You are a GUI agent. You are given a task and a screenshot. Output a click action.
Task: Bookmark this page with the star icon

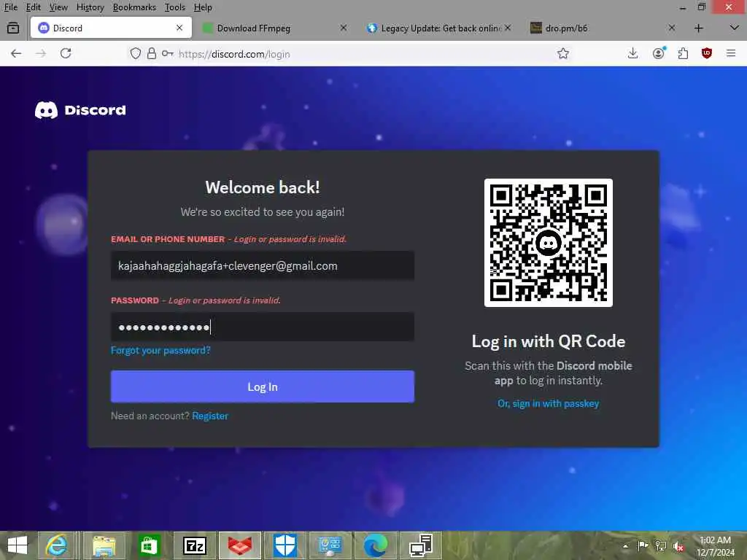[563, 53]
